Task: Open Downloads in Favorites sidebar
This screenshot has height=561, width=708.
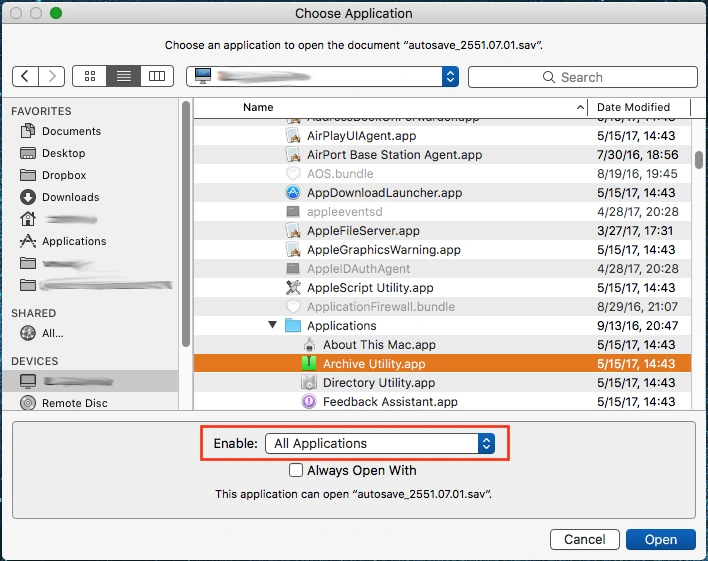Action: 70,197
